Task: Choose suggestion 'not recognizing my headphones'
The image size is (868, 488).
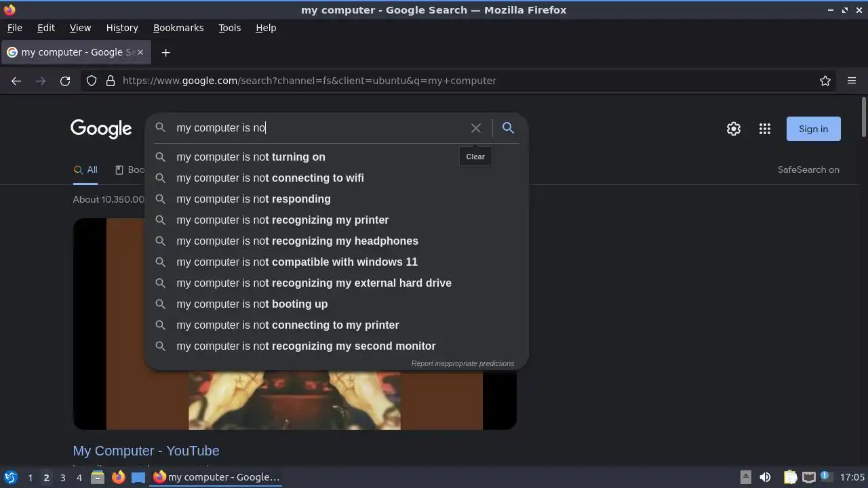Action: [337, 241]
